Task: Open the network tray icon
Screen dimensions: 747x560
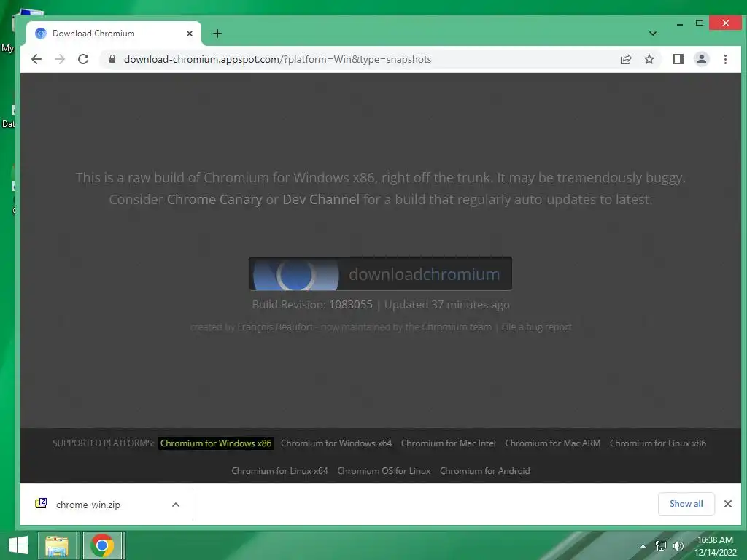Action: point(661,546)
